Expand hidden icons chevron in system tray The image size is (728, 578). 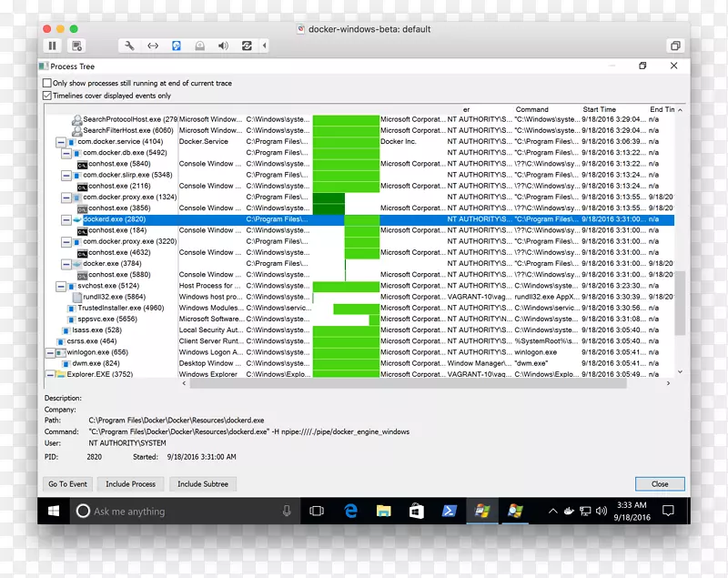553,511
